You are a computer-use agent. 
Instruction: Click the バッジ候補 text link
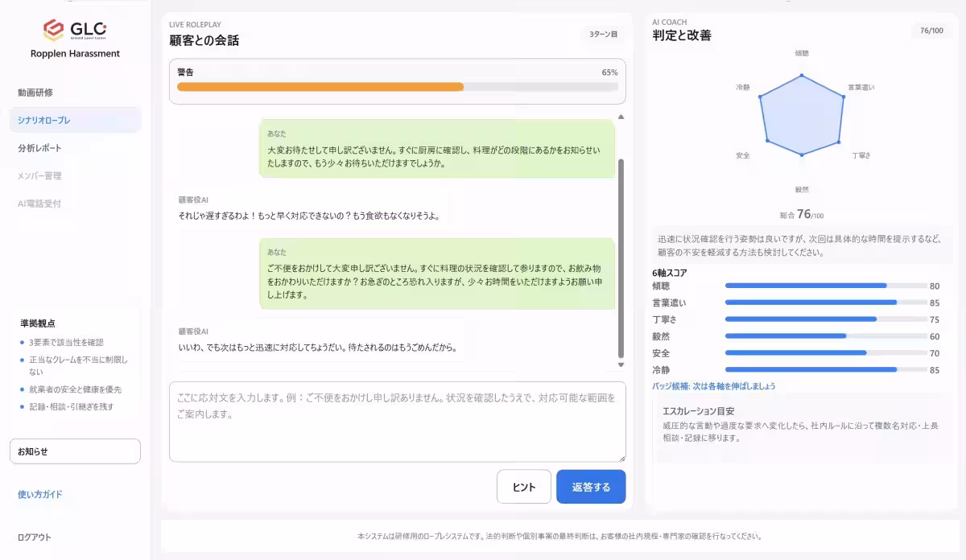714,386
